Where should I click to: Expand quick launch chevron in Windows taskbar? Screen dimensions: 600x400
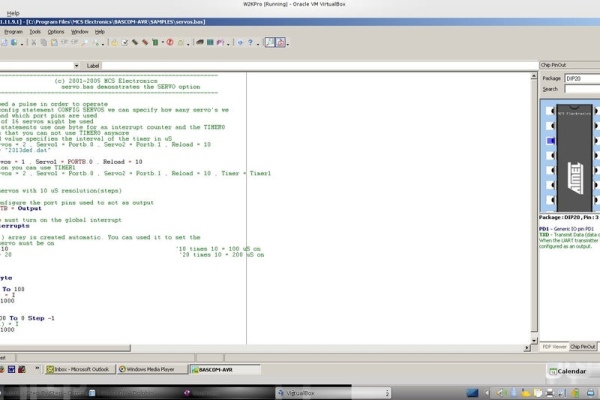[37, 368]
